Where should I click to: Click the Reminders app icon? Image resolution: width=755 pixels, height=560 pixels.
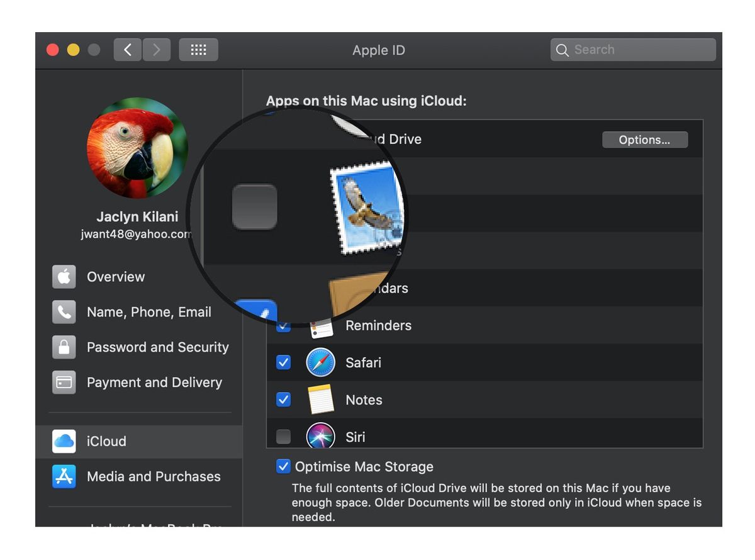coord(321,325)
